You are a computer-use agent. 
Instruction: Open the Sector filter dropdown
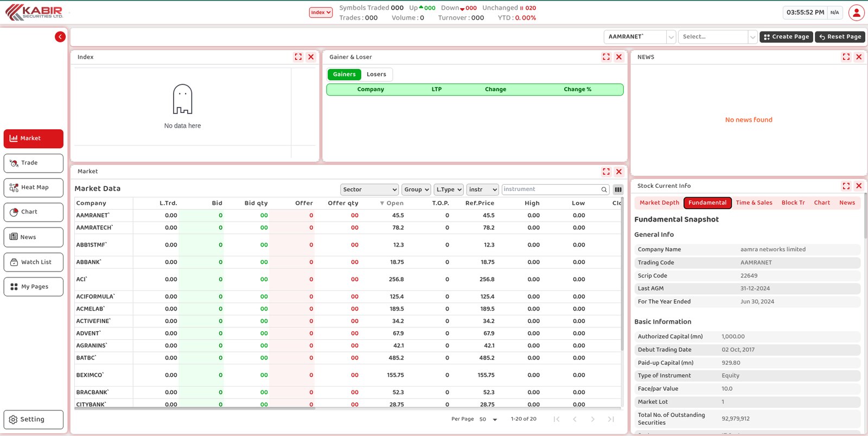pos(369,189)
